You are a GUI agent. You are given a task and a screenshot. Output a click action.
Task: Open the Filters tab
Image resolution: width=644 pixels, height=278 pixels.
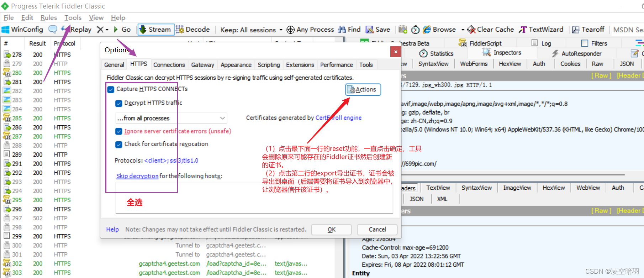pos(594,43)
